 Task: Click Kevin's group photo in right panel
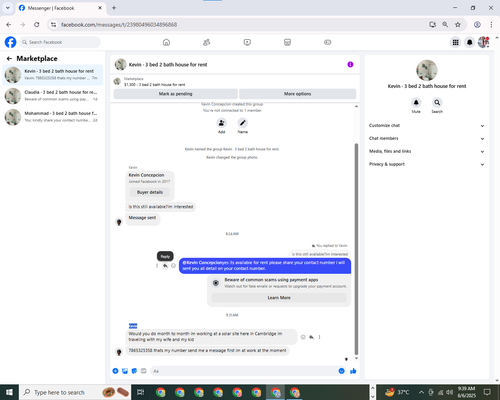point(427,70)
